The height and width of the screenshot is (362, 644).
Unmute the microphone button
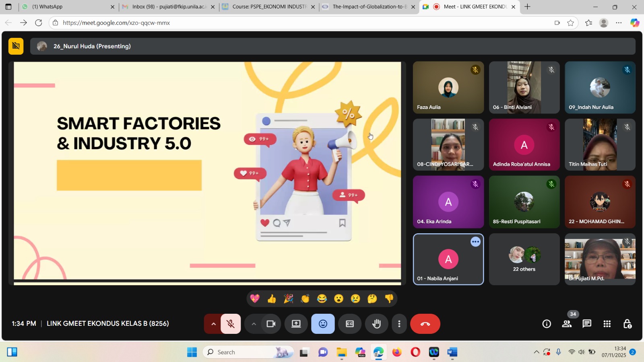[x=231, y=324]
